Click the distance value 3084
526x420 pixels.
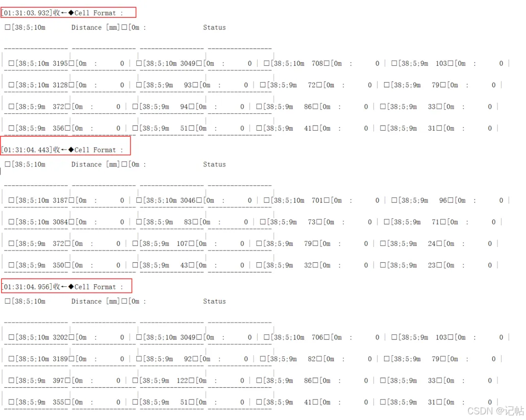(60, 222)
